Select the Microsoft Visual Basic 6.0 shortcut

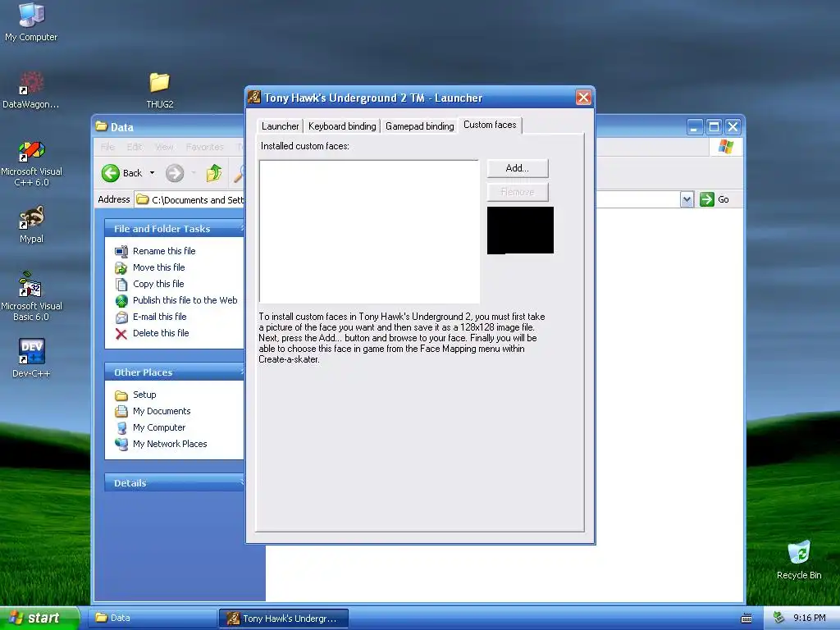coord(31,296)
